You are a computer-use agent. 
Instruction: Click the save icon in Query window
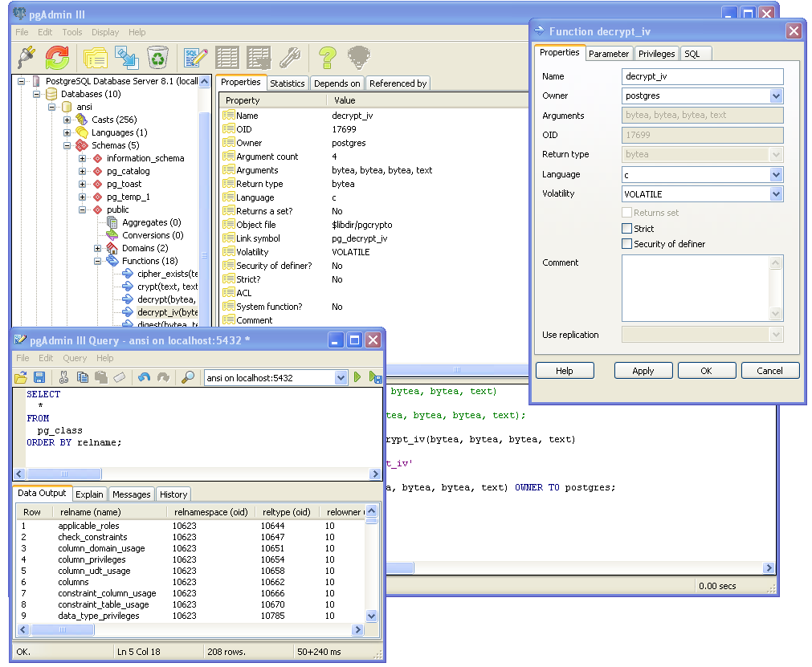click(x=39, y=377)
